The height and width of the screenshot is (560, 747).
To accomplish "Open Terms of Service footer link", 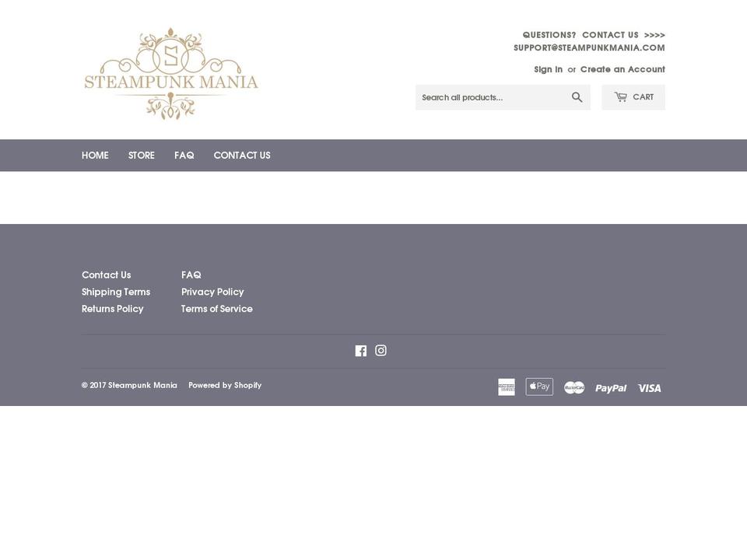I will pyautogui.click(x=217, y=309).
